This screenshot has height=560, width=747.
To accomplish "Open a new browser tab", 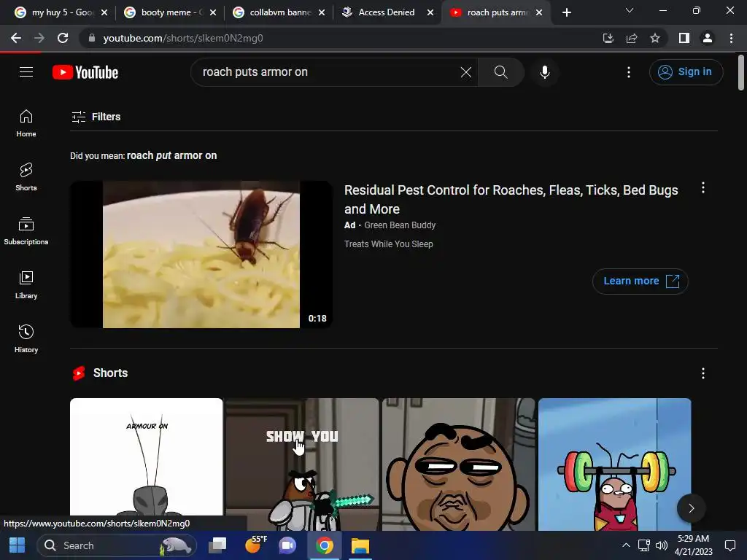I will pos(566,12).
